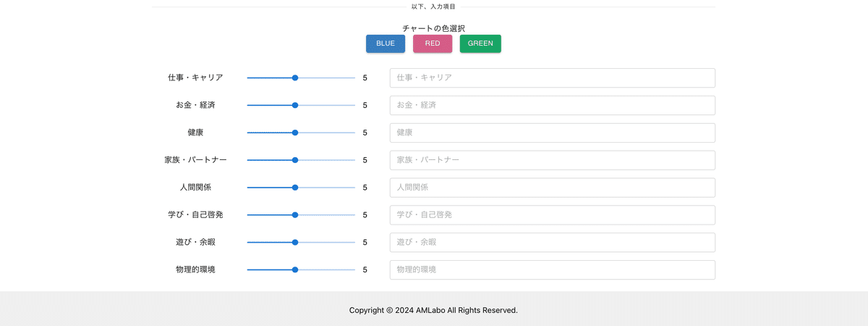Focus the 物理的環境 text field
Viewport: 868px width, 326px height.
click(553, 269)
